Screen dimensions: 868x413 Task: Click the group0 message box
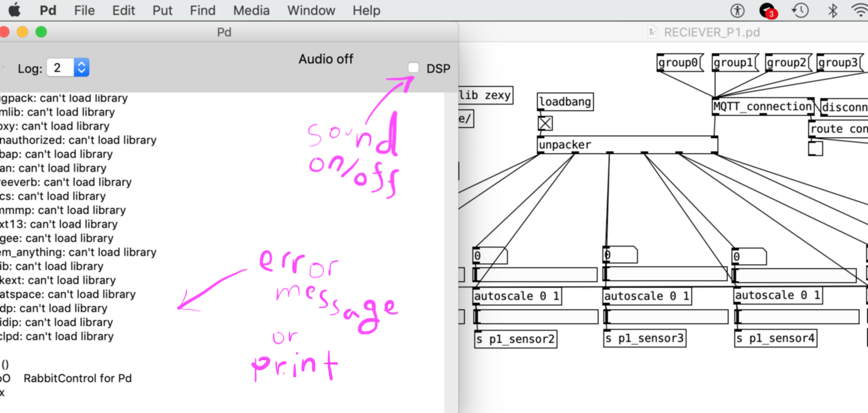pos(679,63)
